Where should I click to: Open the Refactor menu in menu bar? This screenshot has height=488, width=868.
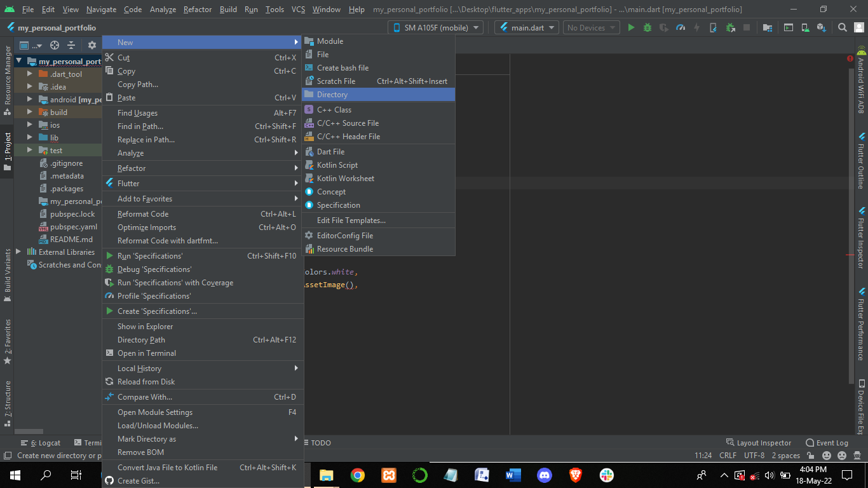coord(198,10)
